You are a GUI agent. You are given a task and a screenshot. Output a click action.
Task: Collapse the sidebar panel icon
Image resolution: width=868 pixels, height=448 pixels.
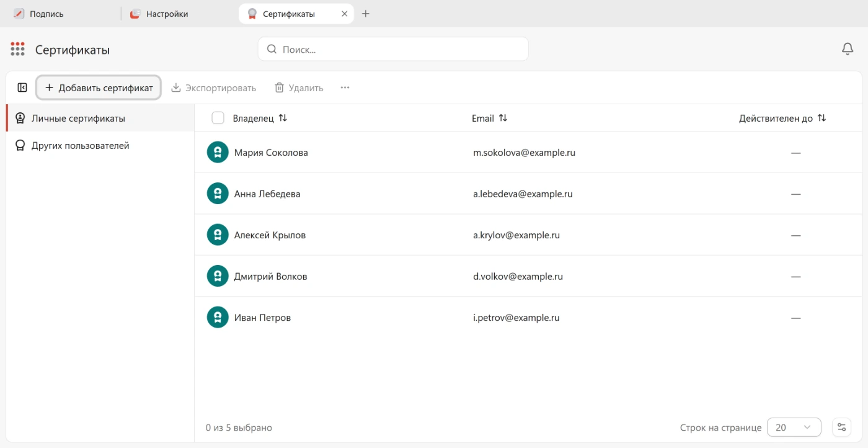coord(22,87)
